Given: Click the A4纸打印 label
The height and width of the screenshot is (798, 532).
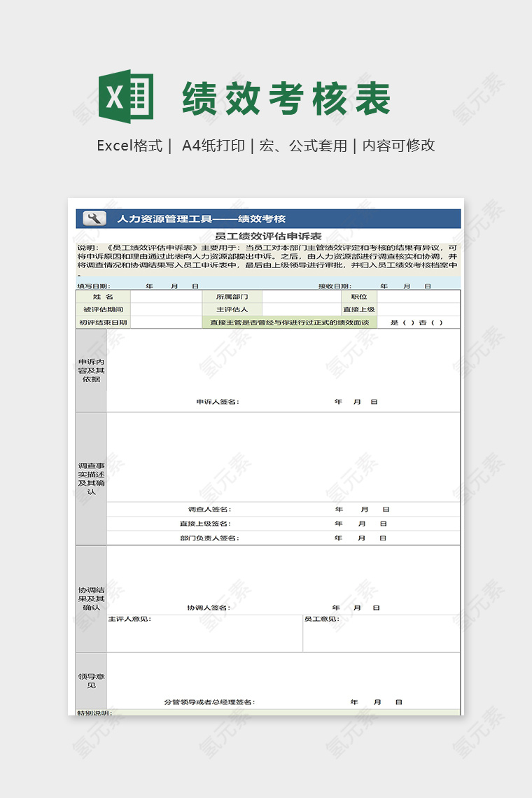Looking at the screenshot, I should click(x=213, y=146).
